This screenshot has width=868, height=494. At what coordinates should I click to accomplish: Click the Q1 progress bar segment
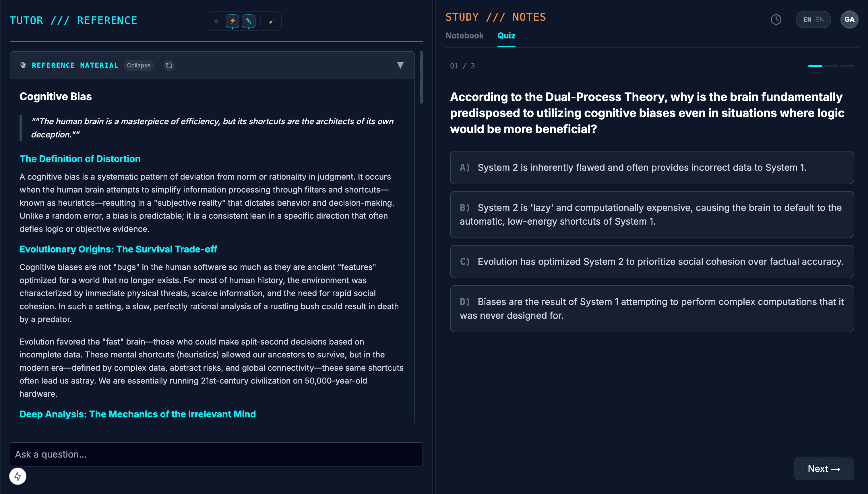[815, 66]
